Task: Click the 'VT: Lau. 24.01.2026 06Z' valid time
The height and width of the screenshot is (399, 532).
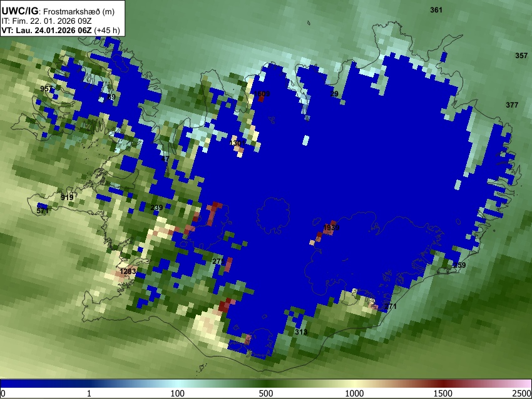Action: click(46, 30)
